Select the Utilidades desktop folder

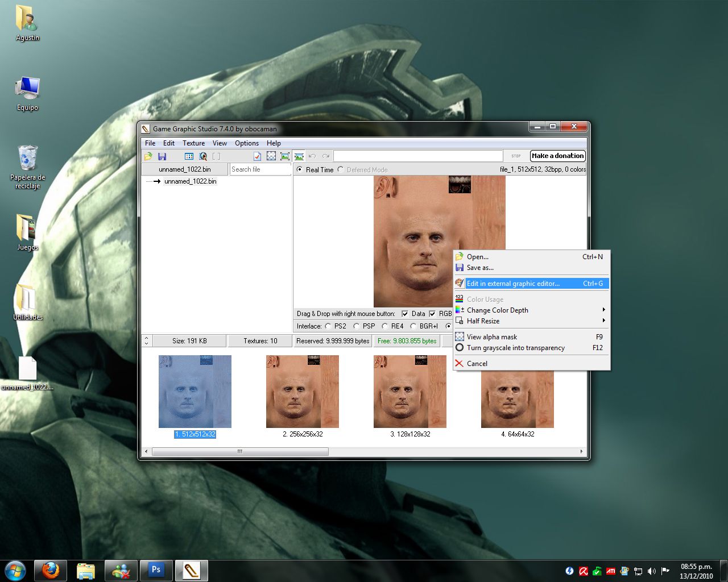tap(27, 303)
